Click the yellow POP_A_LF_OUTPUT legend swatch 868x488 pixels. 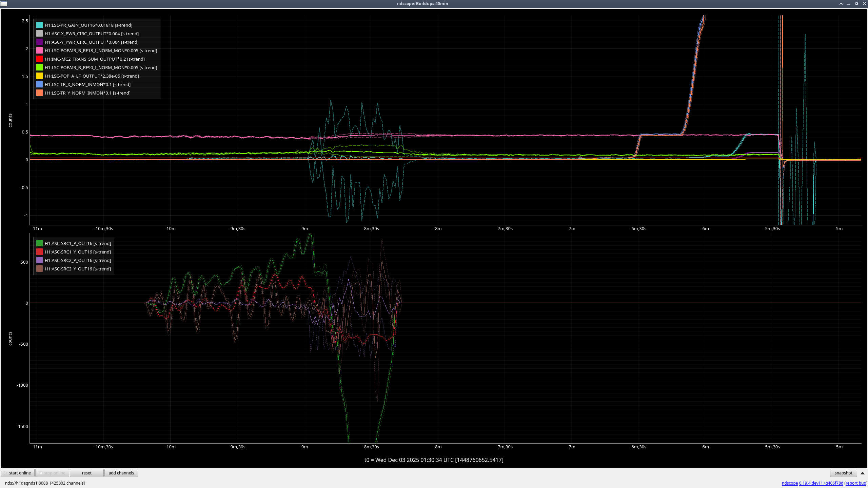(x=39, y=76)
